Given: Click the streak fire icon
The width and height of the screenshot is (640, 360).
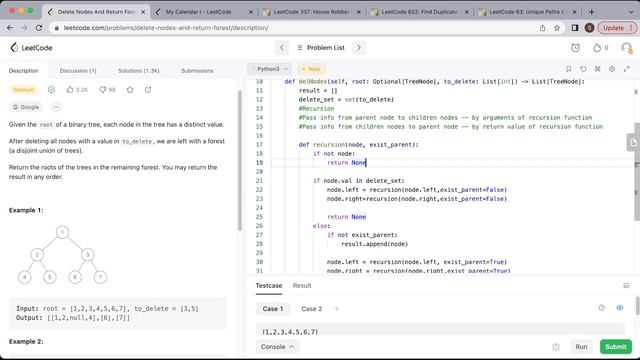Looking at the screenshot, I should [x=597, y=48].
